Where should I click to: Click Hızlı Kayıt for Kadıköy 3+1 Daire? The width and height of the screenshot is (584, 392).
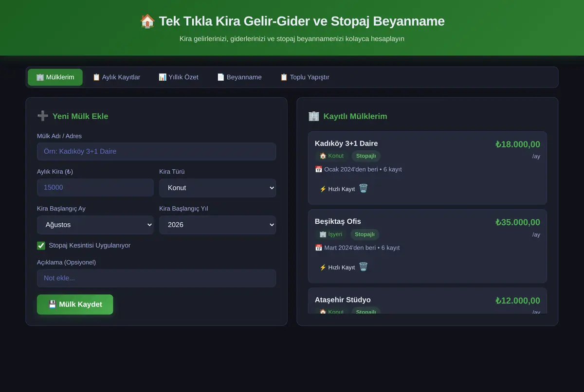337,189
